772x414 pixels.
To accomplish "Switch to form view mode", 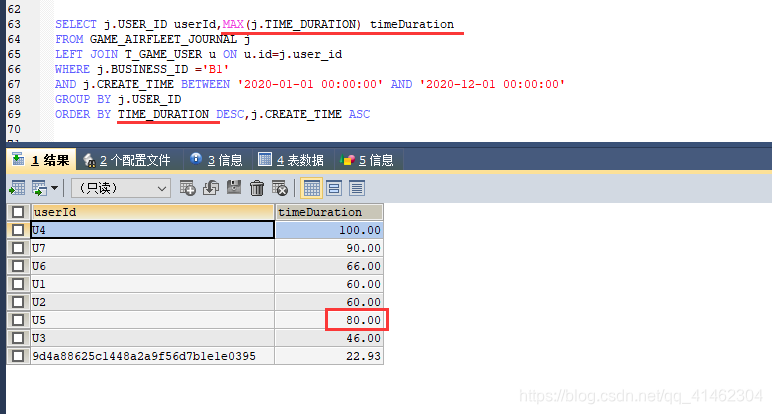I will 334,188.
